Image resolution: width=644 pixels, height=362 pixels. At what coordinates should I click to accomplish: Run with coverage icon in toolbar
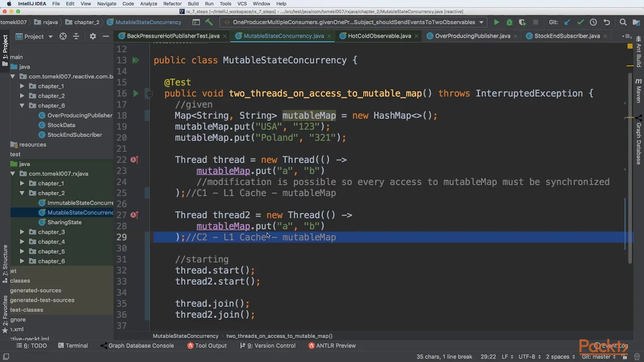[522, 22]
